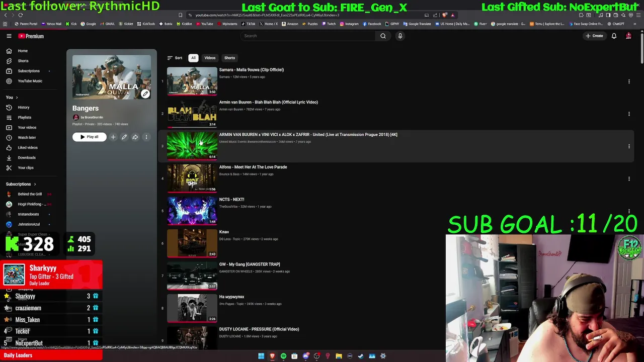
Task: Click the browser address bar
Action: (307, 15)
